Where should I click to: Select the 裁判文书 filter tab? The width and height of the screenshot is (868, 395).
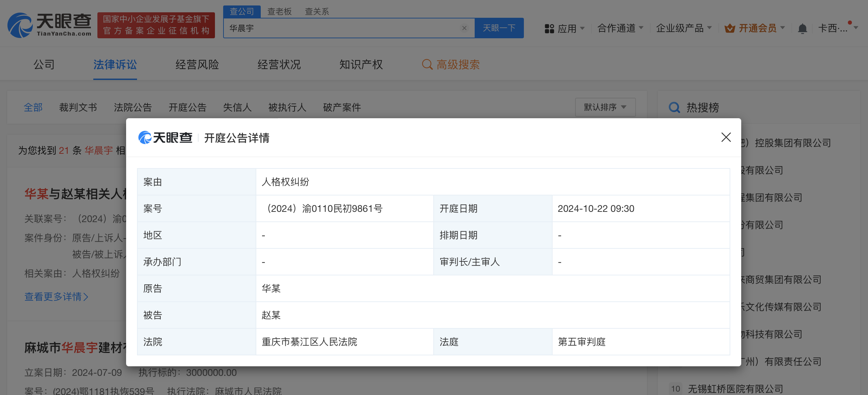pyautogui.click(x=78, y=108)
